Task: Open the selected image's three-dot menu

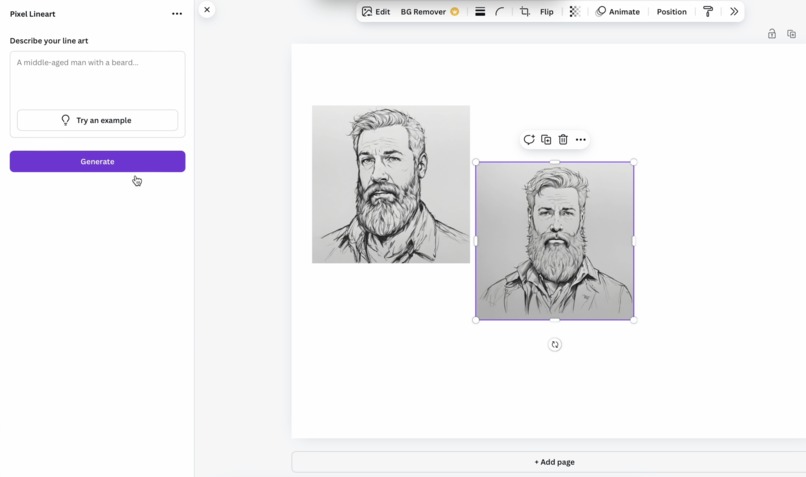Action: tap(580, 139)
